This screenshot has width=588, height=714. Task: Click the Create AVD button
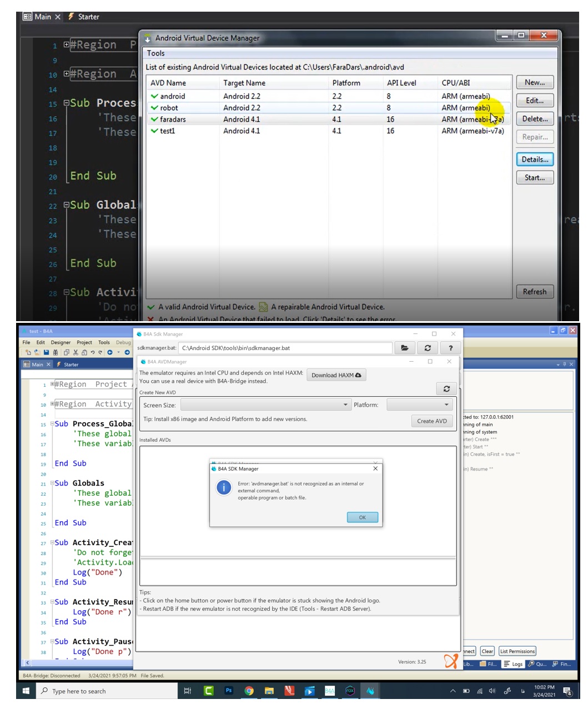431,421
